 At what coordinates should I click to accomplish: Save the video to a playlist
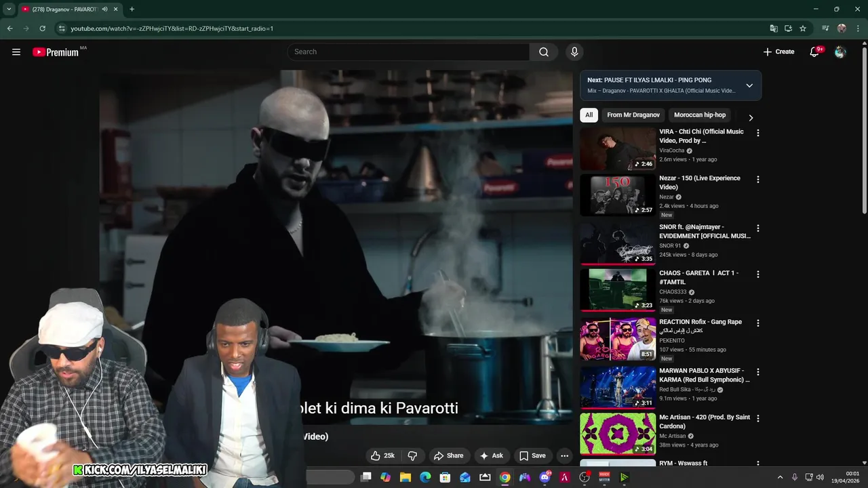(532, 455)
